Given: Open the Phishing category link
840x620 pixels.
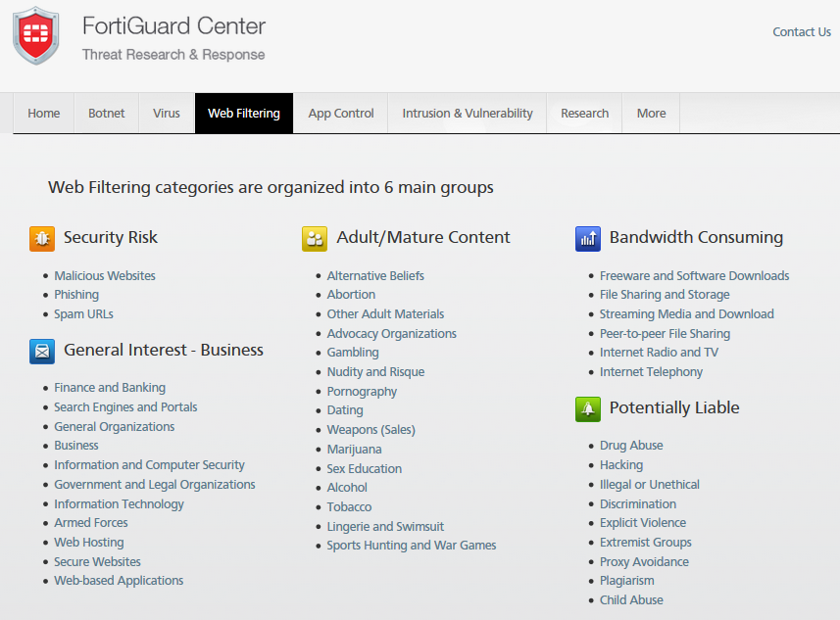Looking at the screenshot, I should tap(76, 295).
